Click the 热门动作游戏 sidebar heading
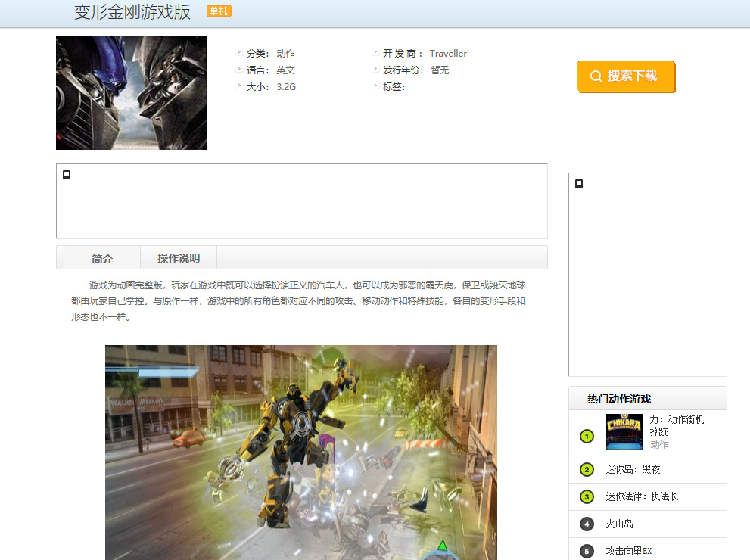The image size is (750, 560). [619, 399]
